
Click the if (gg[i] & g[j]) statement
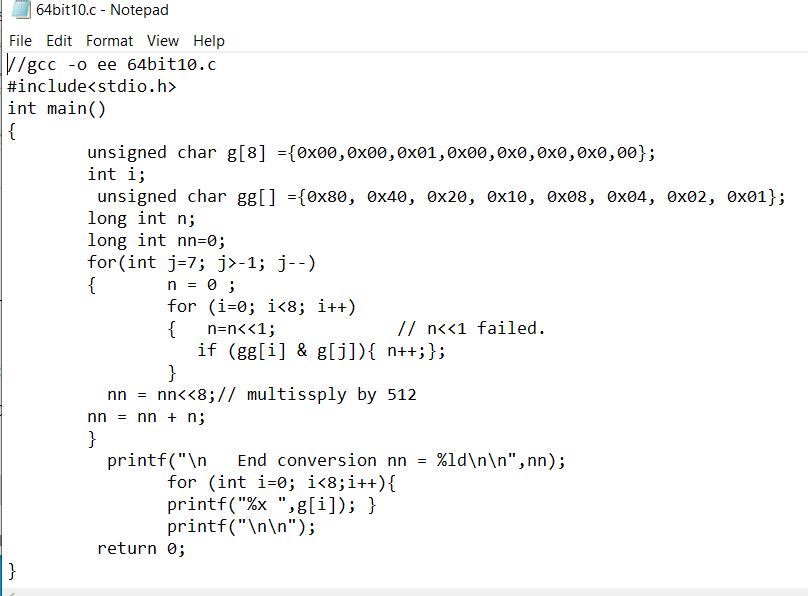(x=321, y=351)
